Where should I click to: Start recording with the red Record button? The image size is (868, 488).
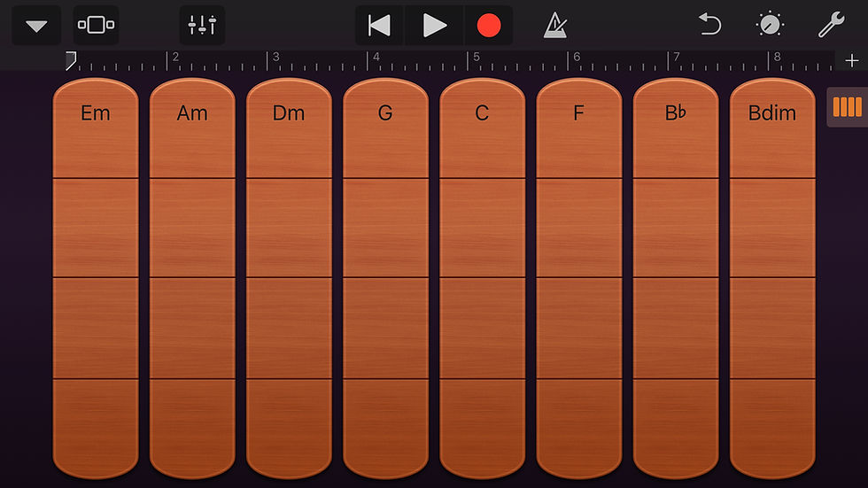coord(489,26)
